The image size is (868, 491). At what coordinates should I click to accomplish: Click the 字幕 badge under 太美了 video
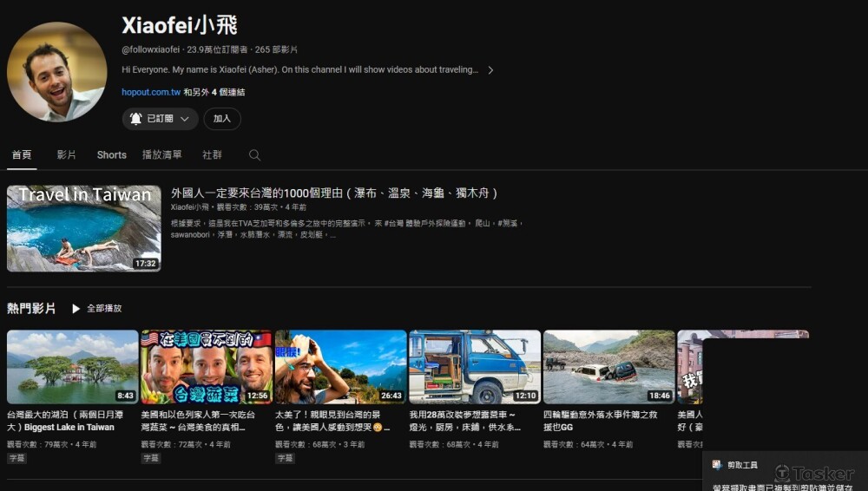point(285,458)
